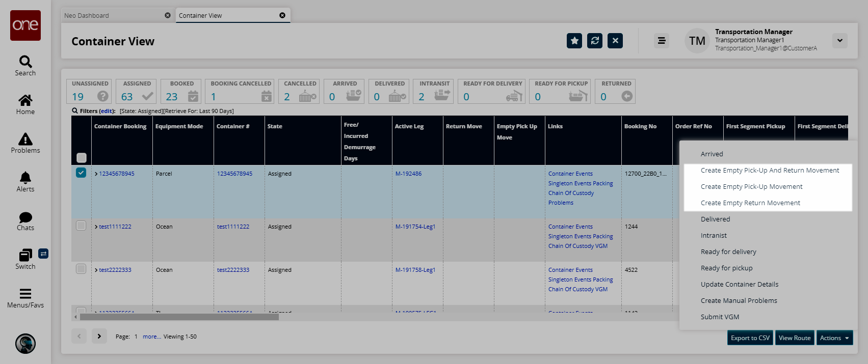Select Create Empty Pick-Up Movement menu item
868x364 pixels.
point(751,187)
